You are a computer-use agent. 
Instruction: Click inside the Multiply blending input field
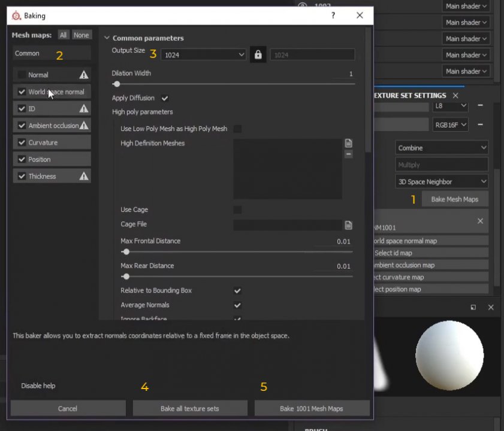pos(441,165)
